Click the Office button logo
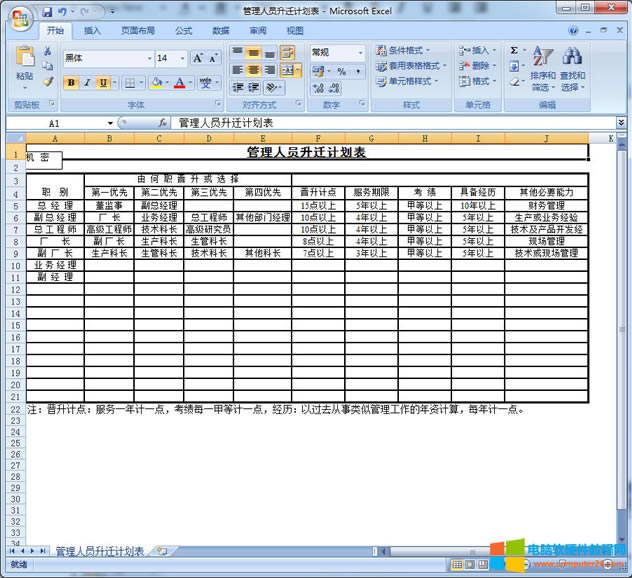The image size is (632, 578). pos(17,14)
